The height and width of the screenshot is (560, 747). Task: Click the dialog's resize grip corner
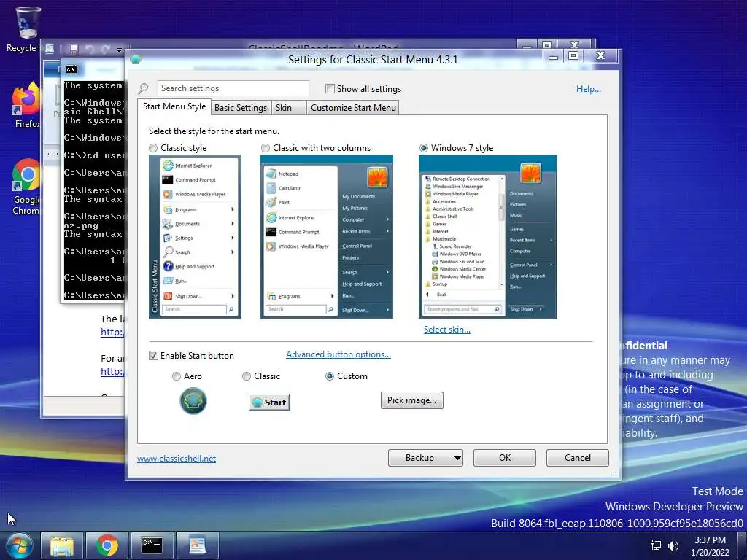tap(614, 473)
